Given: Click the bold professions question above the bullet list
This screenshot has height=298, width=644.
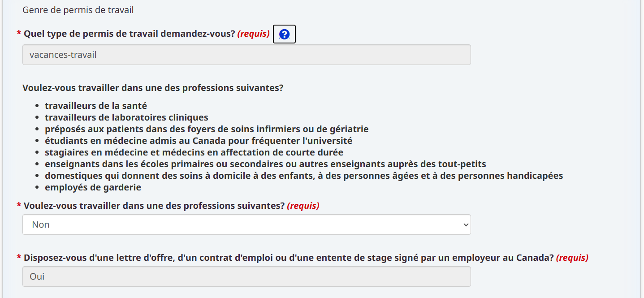Looking at the screenshot, I should [x=153, y=88].
